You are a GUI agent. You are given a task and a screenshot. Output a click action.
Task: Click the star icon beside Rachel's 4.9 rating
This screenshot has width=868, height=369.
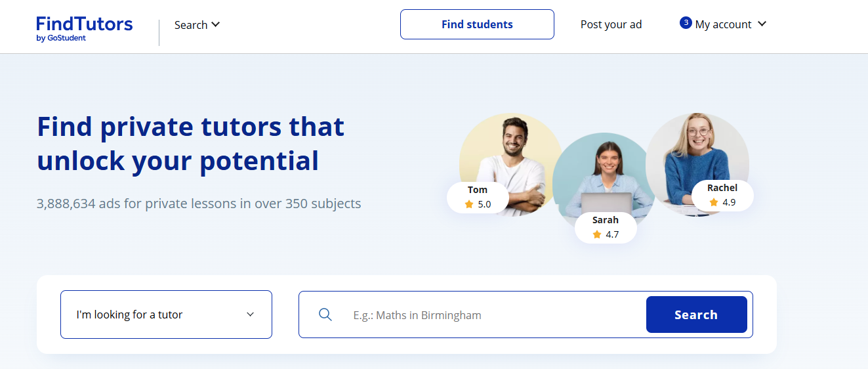coord(714,202)
